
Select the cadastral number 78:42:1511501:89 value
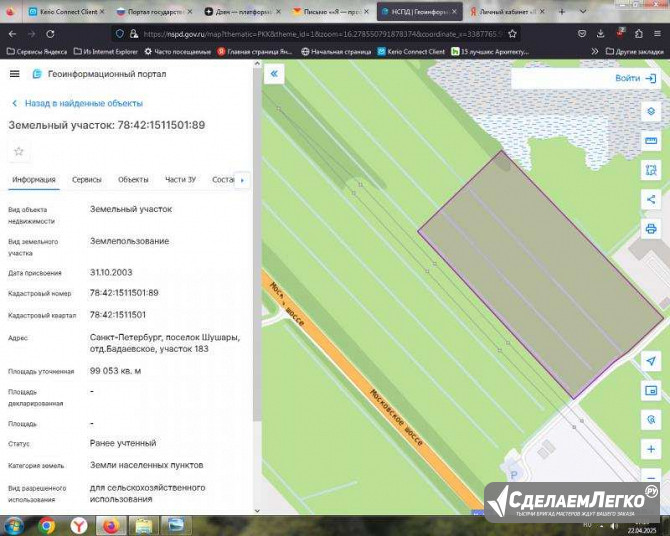[x=124, y=293]
